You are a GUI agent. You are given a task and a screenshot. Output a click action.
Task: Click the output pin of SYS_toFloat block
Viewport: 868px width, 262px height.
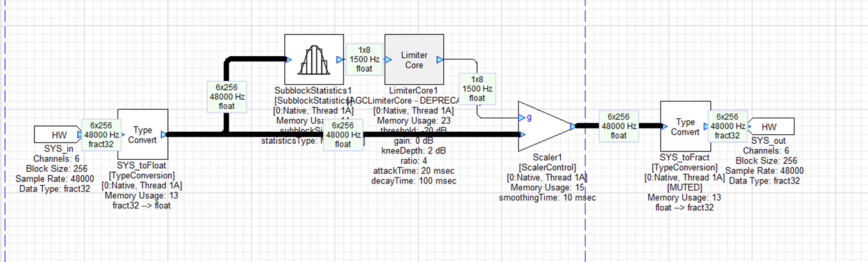[164, 134]
